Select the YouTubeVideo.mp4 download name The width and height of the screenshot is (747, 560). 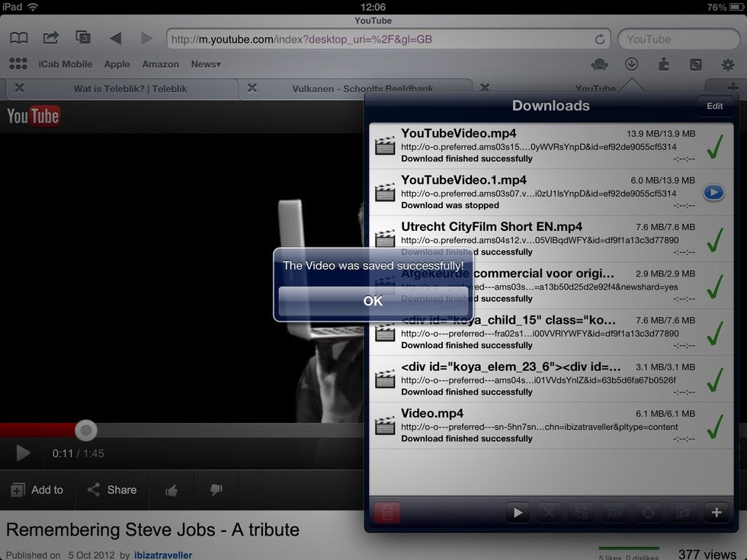(x=458, y=133)
